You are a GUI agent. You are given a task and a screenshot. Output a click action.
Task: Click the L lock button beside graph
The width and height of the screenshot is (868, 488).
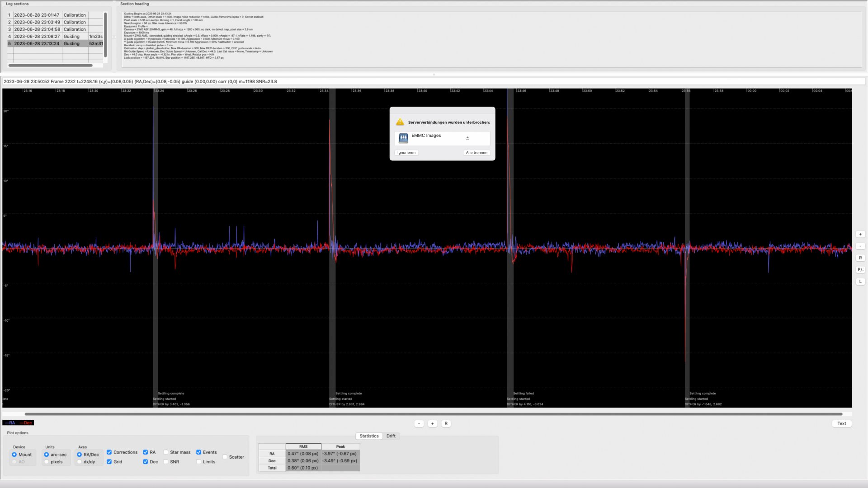860,282
